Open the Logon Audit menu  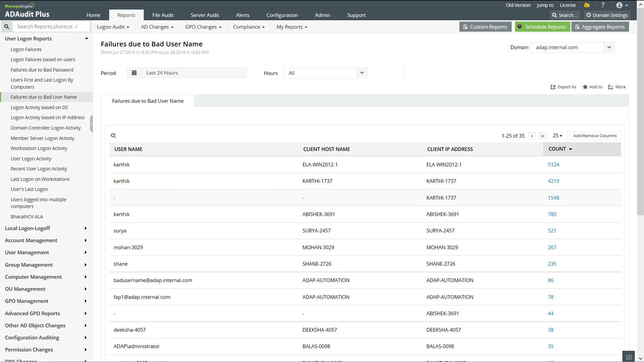click(113, 27)
